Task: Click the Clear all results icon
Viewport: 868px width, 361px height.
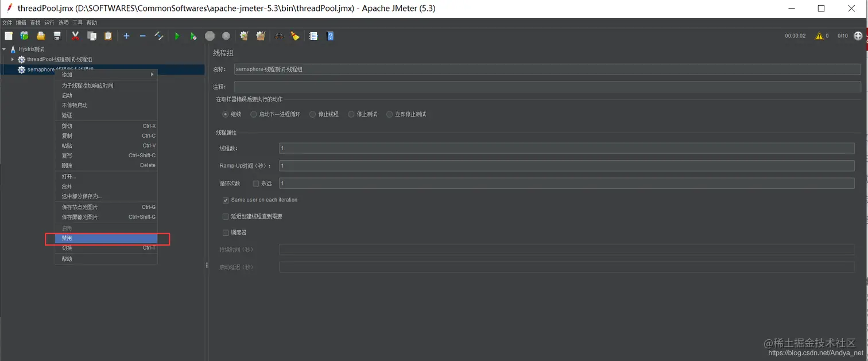Action: [x=261, y=36]
